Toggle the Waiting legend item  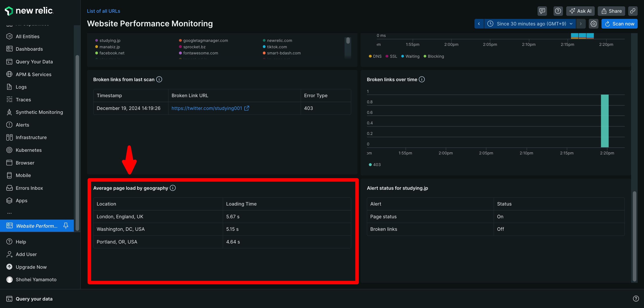pyautogui.click(x=410, y=56)
